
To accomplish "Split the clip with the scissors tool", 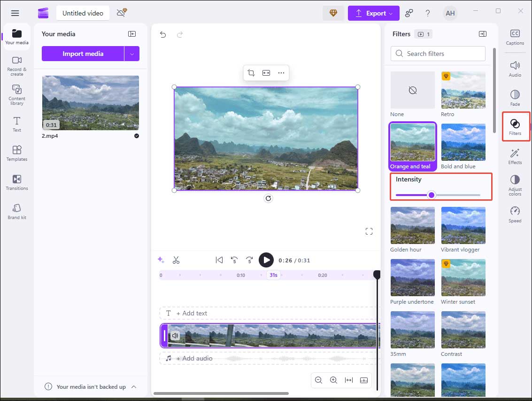I will point(177,259).
